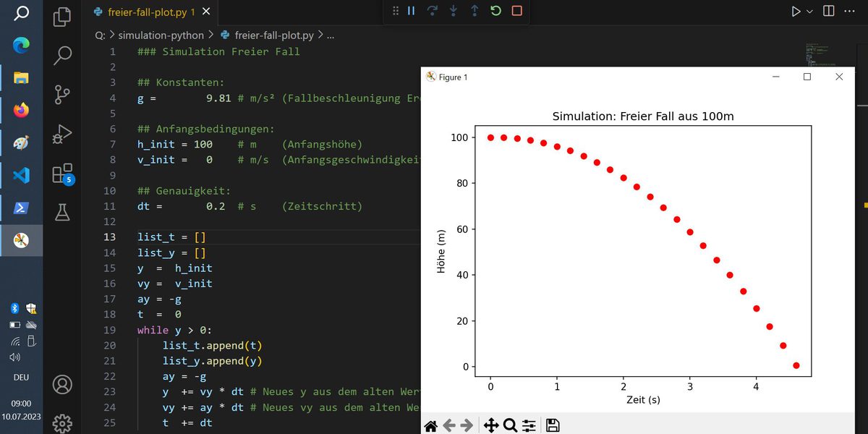Reset the plot view with the Home icon

(x=430, y=425)
